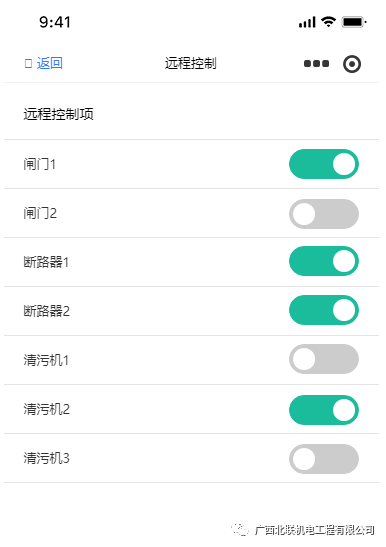Image resolution: width=386 pixels, height=547 pixels.
Task: Disable the 断路器1 toggle
Action: coord(324,261)
